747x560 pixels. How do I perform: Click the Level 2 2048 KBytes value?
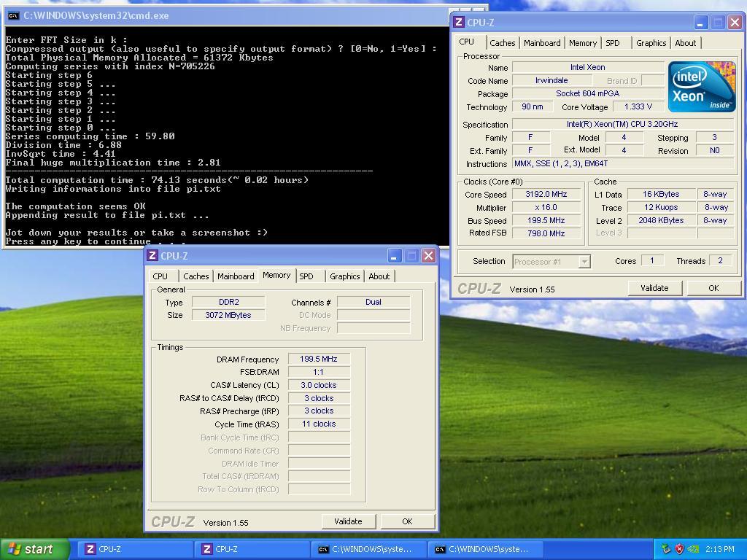tap(661, 220)
